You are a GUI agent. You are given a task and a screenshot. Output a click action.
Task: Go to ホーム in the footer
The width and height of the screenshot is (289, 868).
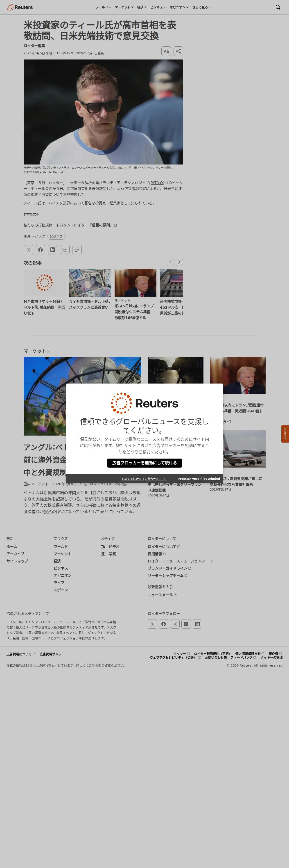tap(12, 546)
